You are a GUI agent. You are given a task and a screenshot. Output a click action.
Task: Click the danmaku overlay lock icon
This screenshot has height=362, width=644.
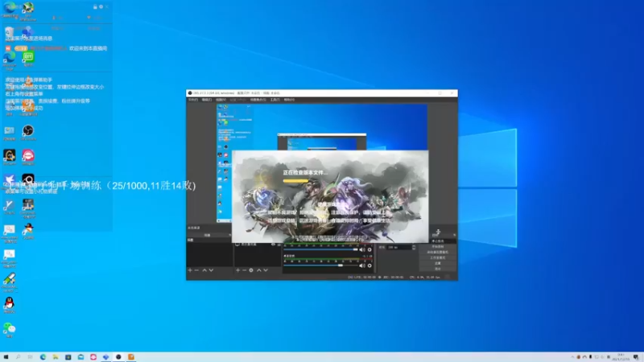click(x=95, y=7)
